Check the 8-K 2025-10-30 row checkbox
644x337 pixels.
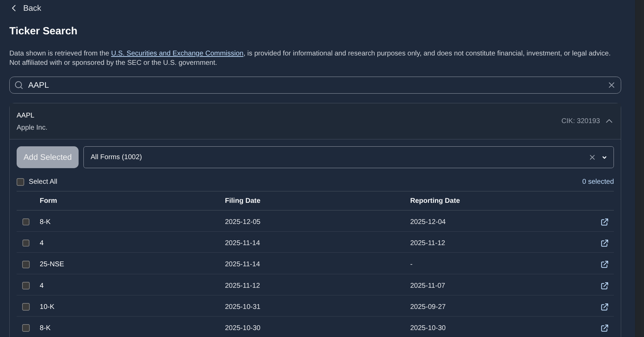point(26,328)
